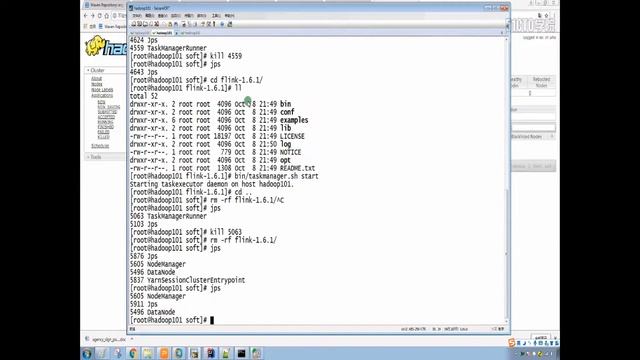
Task: Click the last icon in SecureCRT toolbar
Action: pyautogui.click(x=230, y=24)
